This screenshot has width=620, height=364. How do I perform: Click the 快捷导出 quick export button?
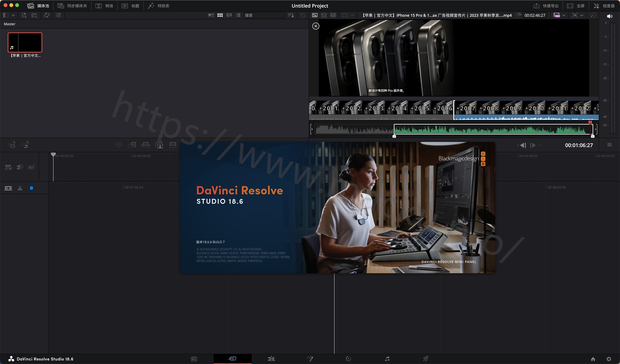click(x=546, y=6)
